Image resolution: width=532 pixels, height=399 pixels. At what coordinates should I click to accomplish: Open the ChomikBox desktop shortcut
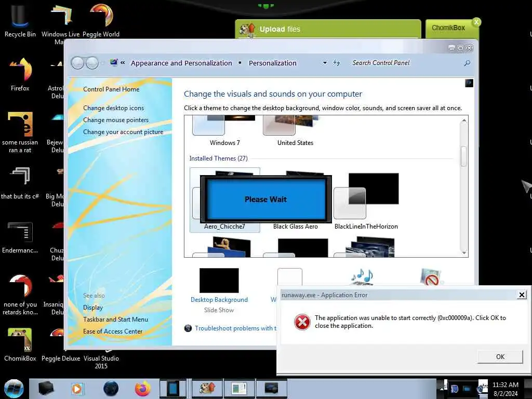(20, 344)
